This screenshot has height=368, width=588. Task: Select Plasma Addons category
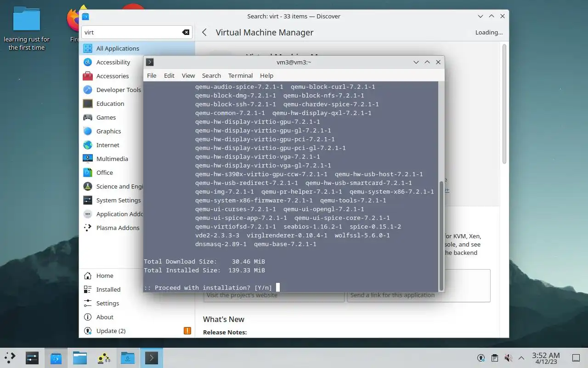click(112, 228)
